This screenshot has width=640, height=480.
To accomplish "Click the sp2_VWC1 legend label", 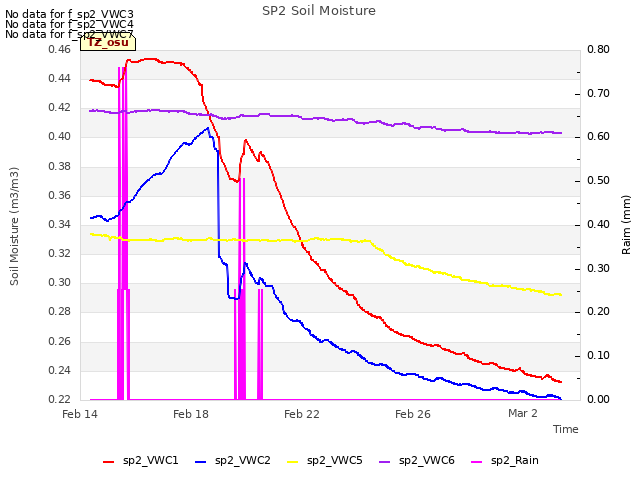I will [x=151, y=460].
